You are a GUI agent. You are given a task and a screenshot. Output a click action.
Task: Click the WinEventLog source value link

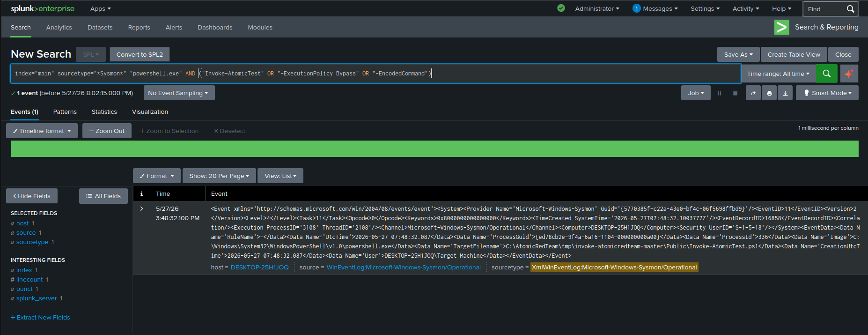coord(404,267)
